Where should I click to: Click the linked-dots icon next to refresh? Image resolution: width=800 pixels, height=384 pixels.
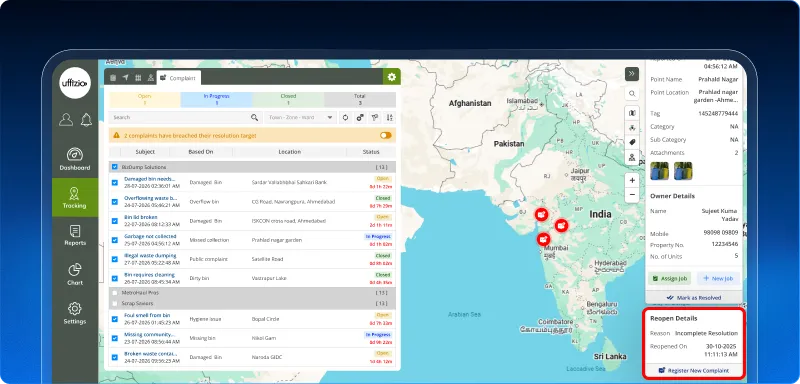pyautogui.click(x=360, y=117)
